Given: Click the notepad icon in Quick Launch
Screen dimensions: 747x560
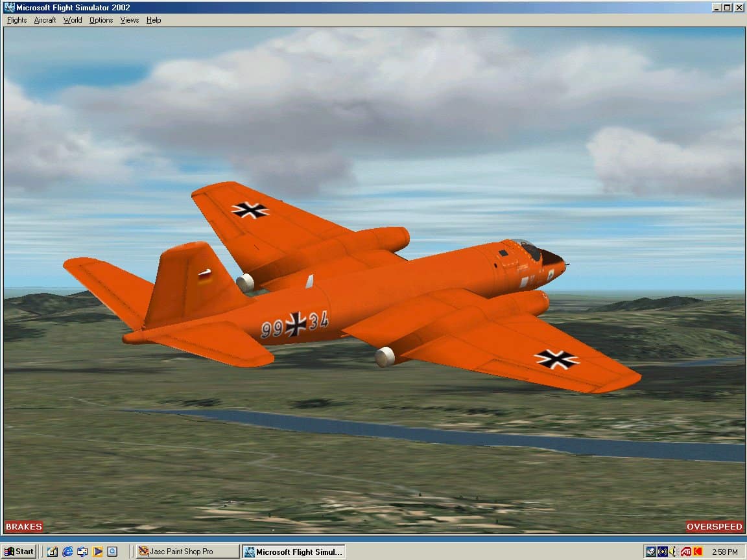Looking at the screenshot, I should (x=53, y=552).
